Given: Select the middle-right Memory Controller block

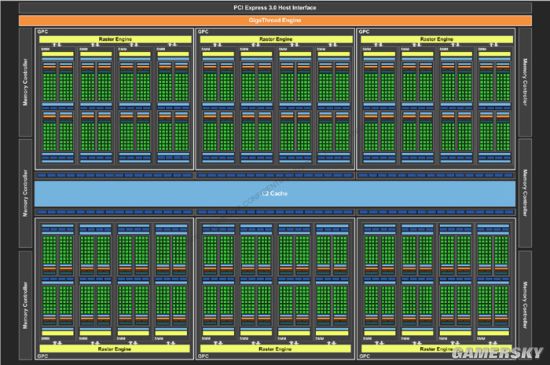Looking at the screenshot, I should click(x=525, y=193).
